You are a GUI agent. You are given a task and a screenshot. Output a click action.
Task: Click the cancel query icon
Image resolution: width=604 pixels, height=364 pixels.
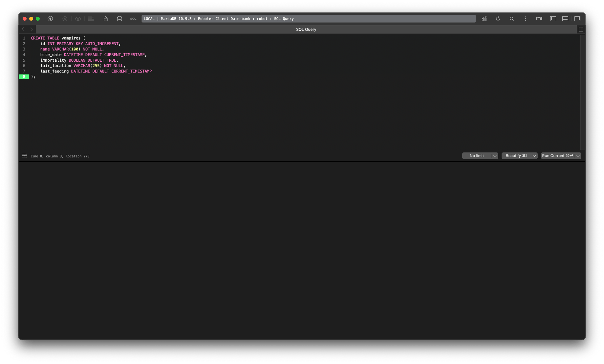(65, 19)
